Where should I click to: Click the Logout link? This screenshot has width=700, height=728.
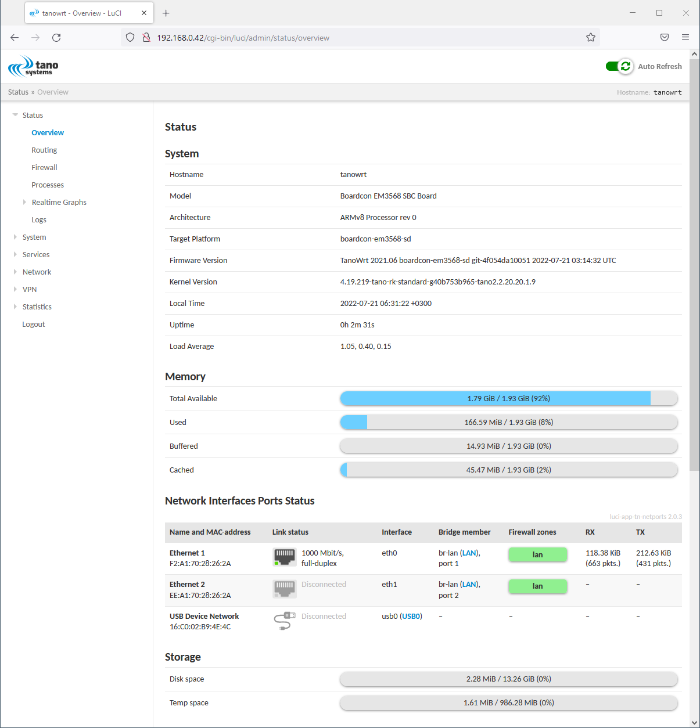point(34,325)
